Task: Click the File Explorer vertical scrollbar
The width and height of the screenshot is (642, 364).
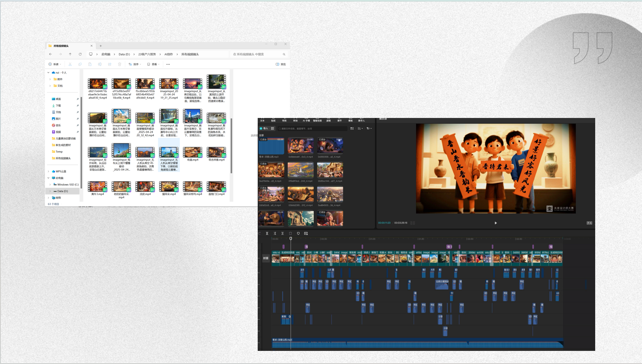Action: point(231,145)
